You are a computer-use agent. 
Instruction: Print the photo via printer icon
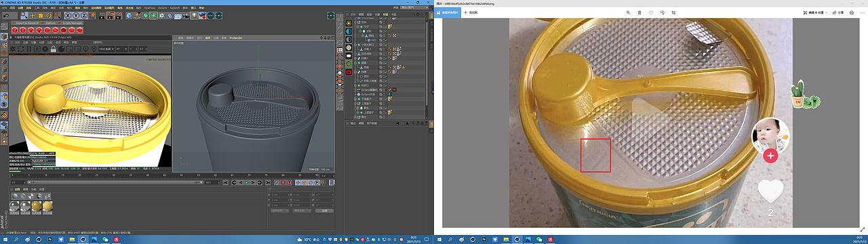coord(852,12)
